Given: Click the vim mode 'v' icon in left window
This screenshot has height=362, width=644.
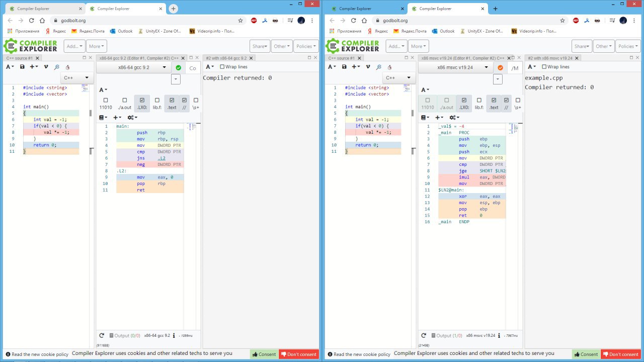Looking at the screenshot, I should pyautogui.click(x=46, y=67).
